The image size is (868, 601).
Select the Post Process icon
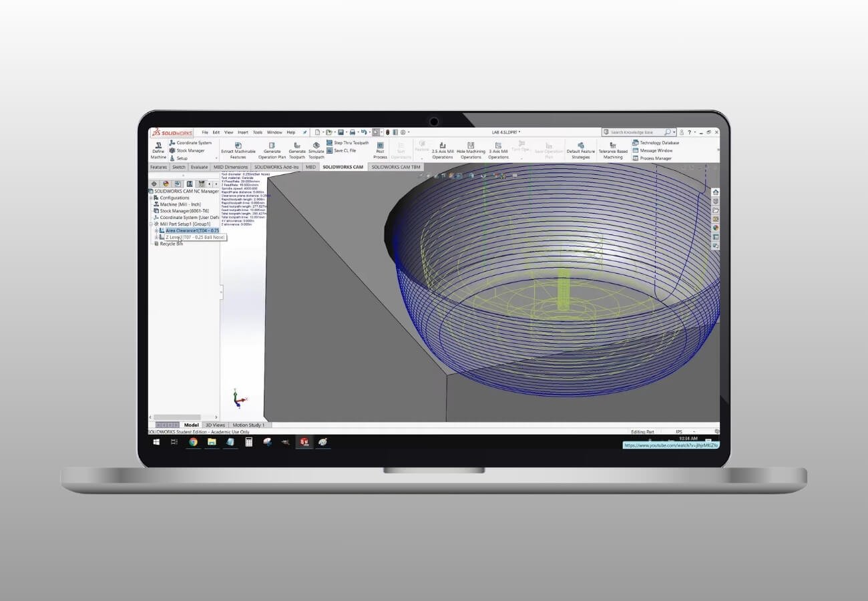380,146
